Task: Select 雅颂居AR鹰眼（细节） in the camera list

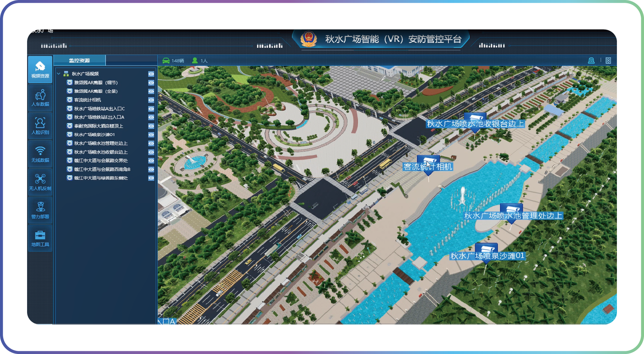Action: (96, 83)
